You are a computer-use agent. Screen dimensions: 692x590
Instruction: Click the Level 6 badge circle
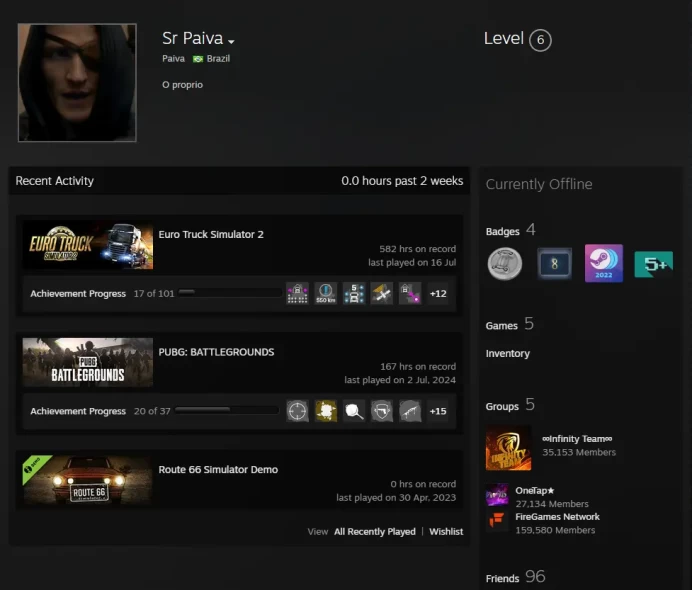pyautogui.click(x=540, y=40)
